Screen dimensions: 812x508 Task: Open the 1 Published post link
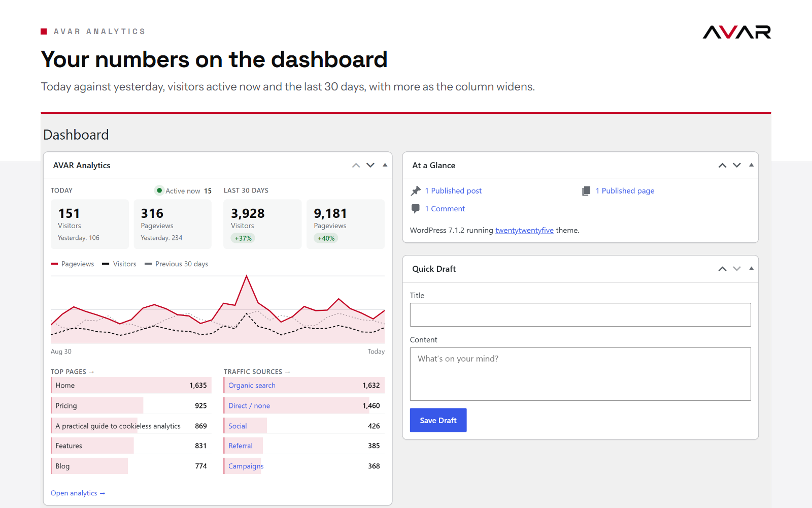[x=453, y=190]
